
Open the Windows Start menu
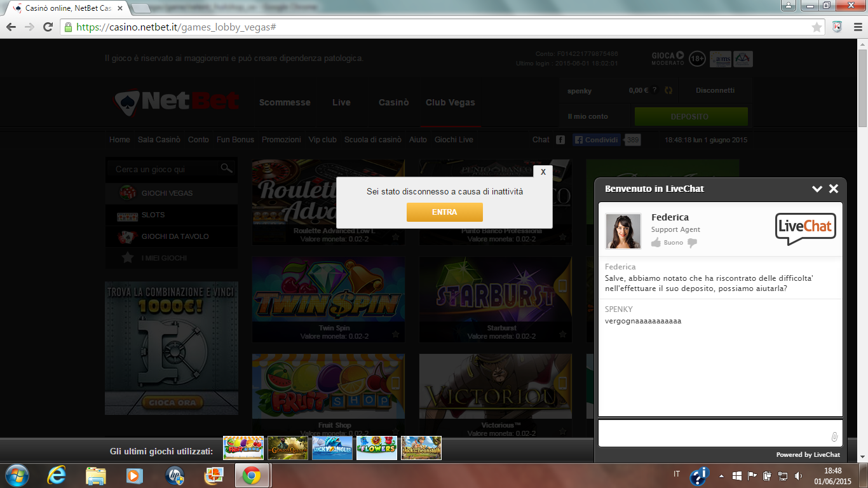point(16,475)
